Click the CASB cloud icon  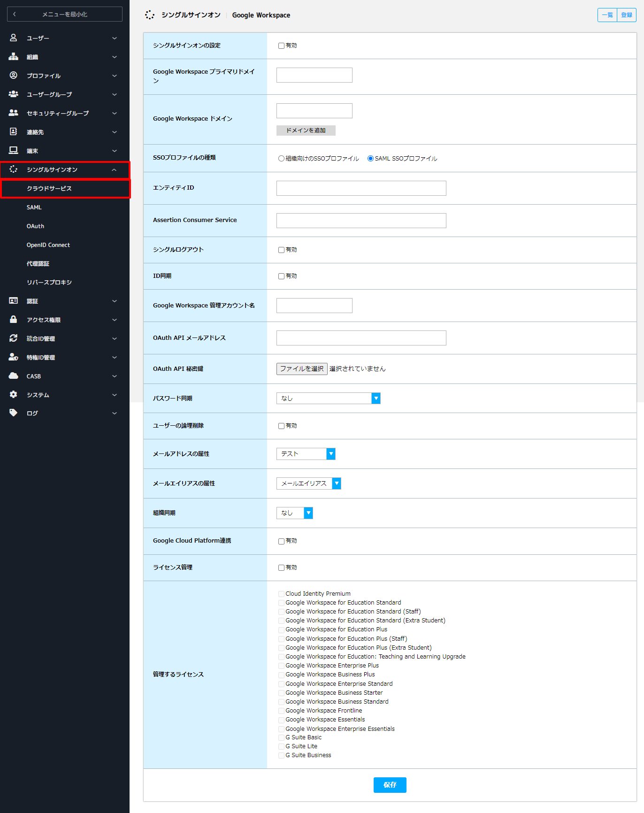pos(14,376)
